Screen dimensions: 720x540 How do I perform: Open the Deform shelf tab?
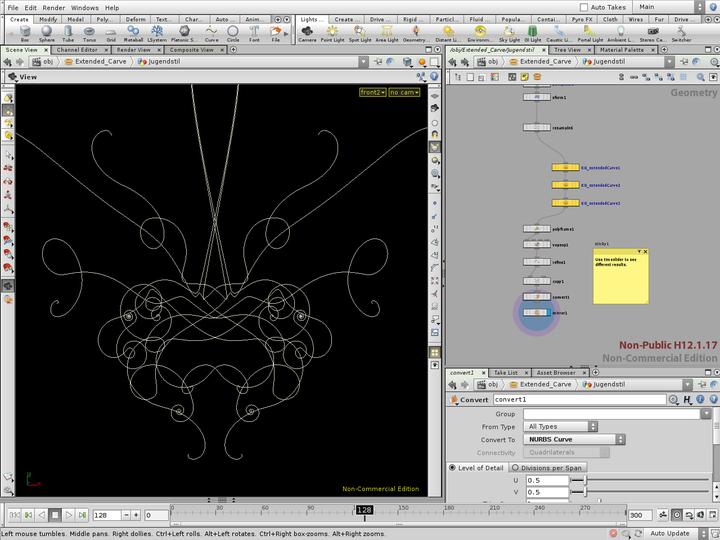point(135,19)
